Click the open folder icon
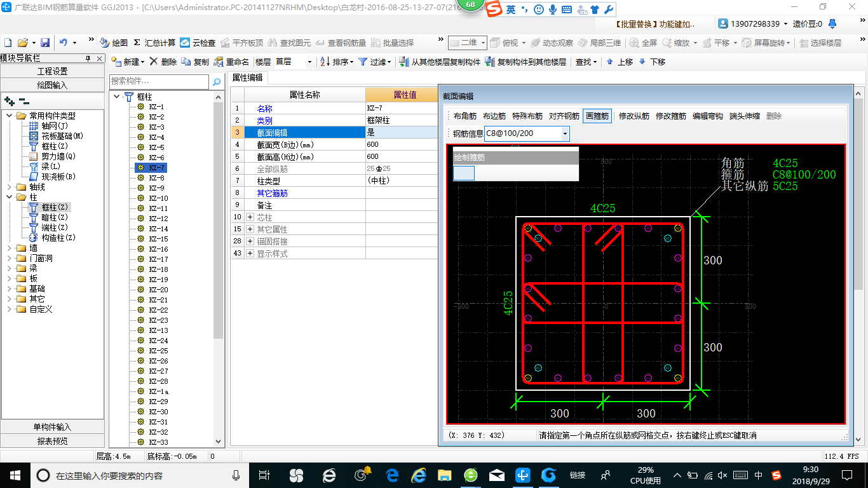This screenshot has height=488, width=868. (x=23, y=43)
